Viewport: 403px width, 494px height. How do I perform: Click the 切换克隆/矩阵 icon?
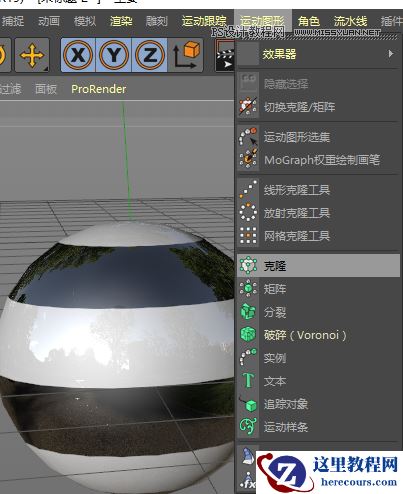[248, 107]
